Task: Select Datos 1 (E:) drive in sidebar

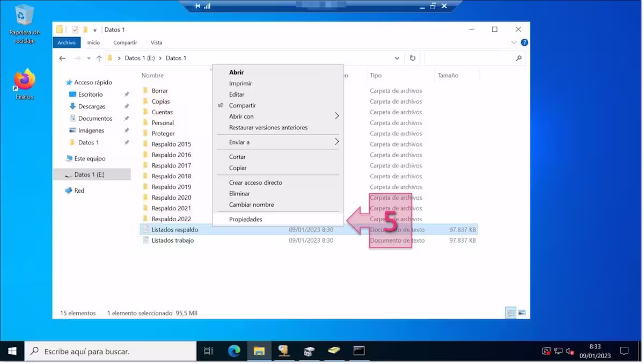Action: [92, 174]
